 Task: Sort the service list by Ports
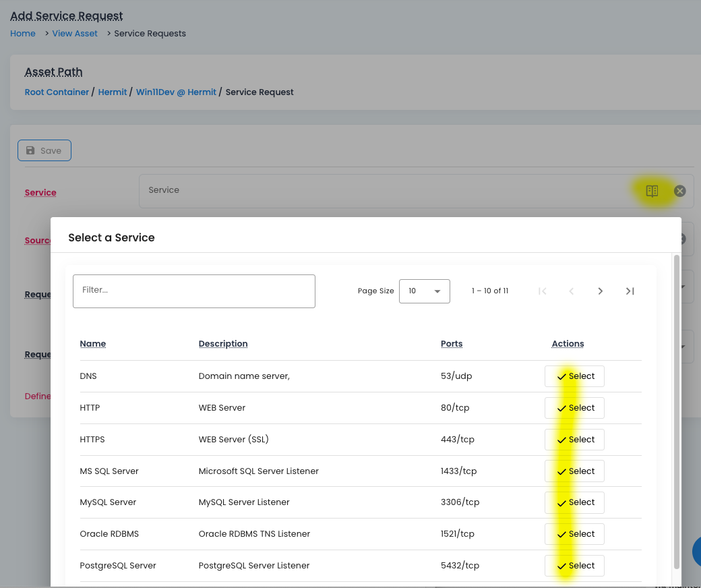point(451,343)
